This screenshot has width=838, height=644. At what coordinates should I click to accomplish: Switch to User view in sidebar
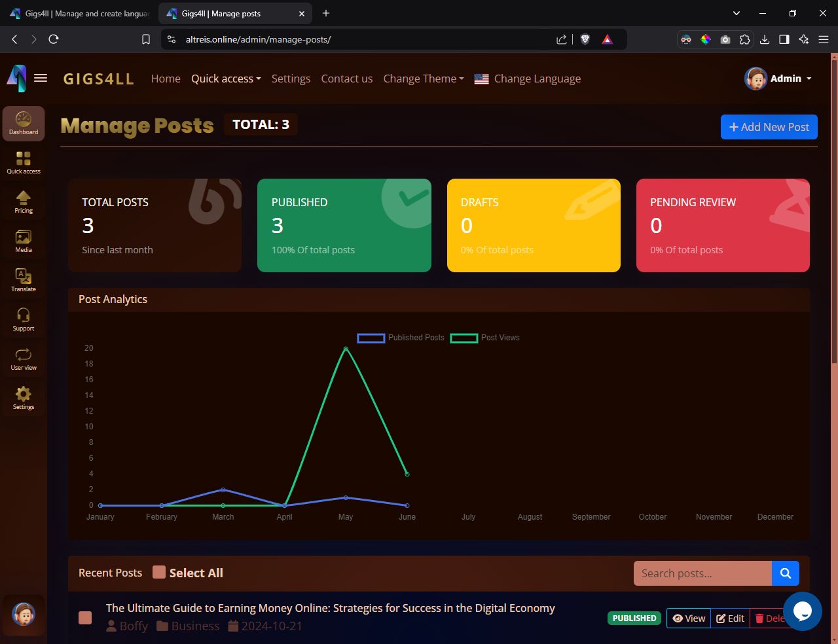pyautogui.click(x=24, y=359)
